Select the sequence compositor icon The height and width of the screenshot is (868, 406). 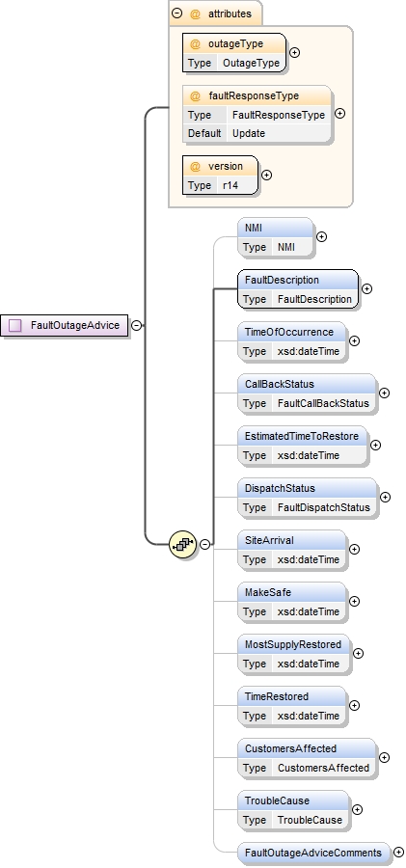click(x=183, y=544)
